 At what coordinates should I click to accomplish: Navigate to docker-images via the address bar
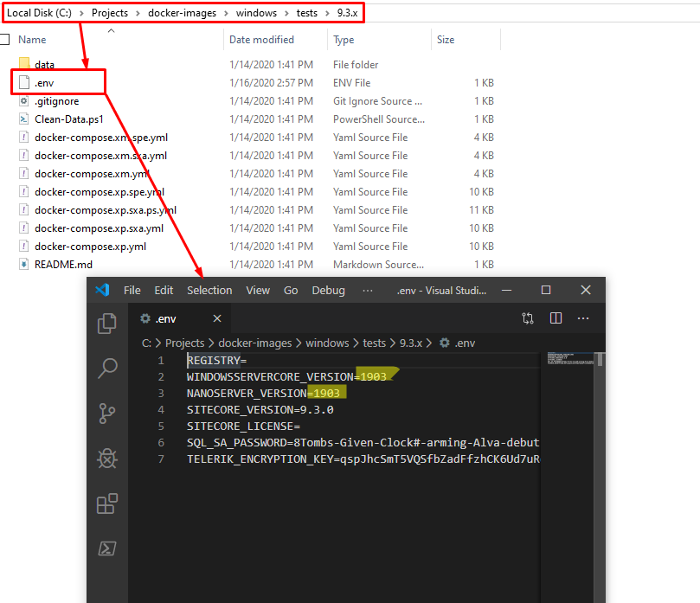(182, 13)
